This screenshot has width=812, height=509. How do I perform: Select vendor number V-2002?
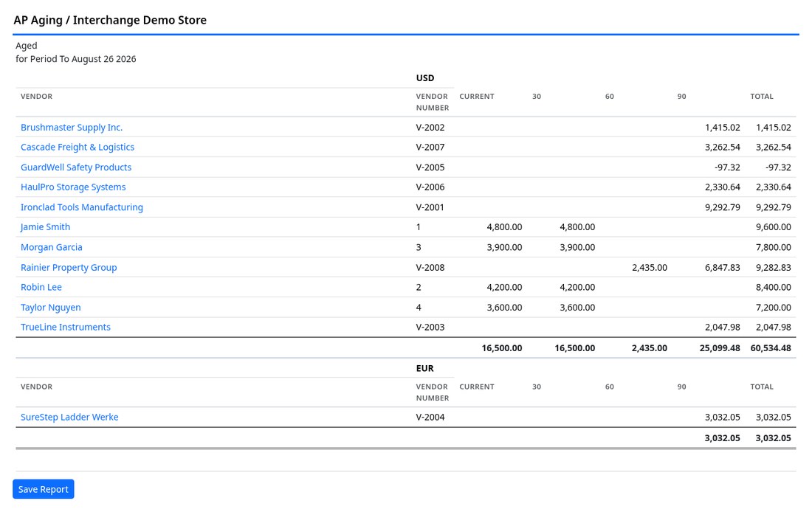(430, 127)
